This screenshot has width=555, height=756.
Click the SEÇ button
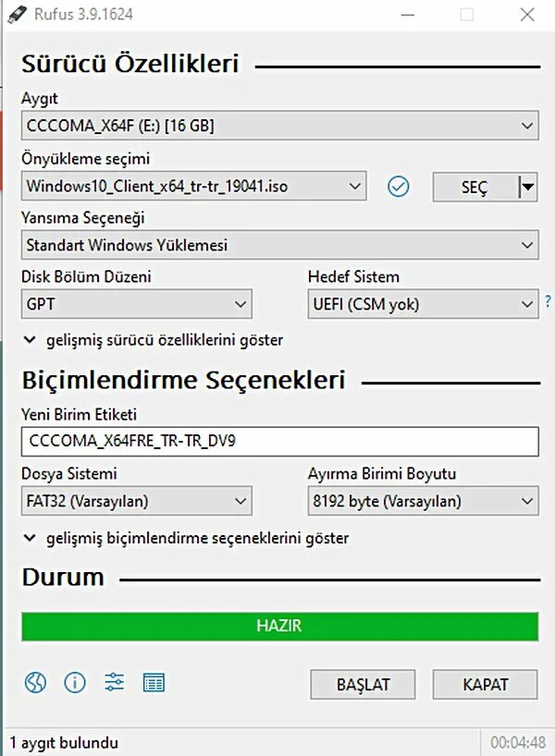475,187
